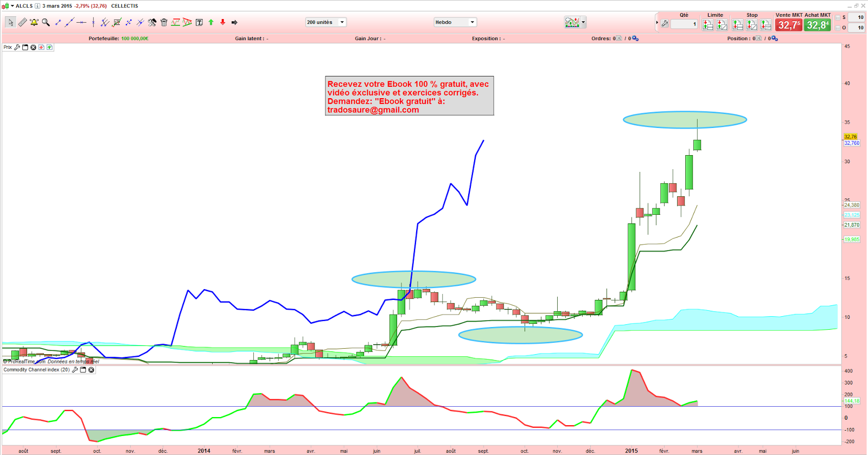Image resolution: width=868 pixels, height=455 pixels.
Task: Collapse the trading panel side arrow
Action: (656, 23)
